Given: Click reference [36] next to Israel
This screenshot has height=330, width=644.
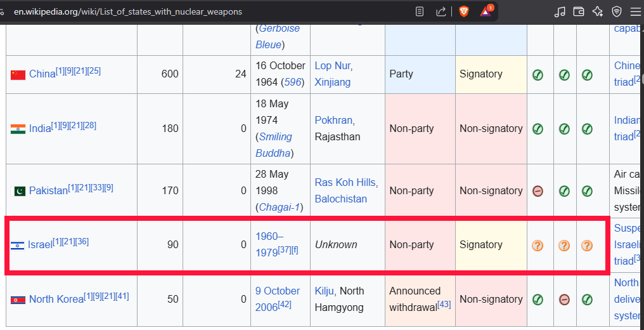Looking at the screenshot, I should click(x=82, y=242).
